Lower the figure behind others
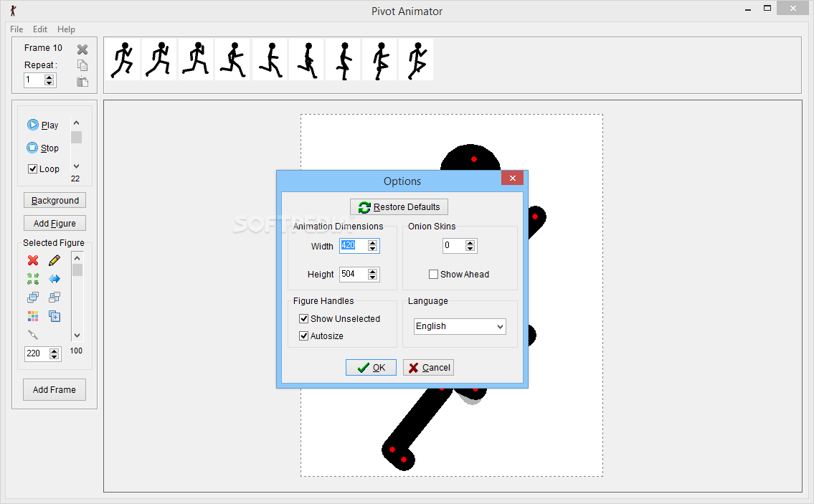 (x=55, y=297)
